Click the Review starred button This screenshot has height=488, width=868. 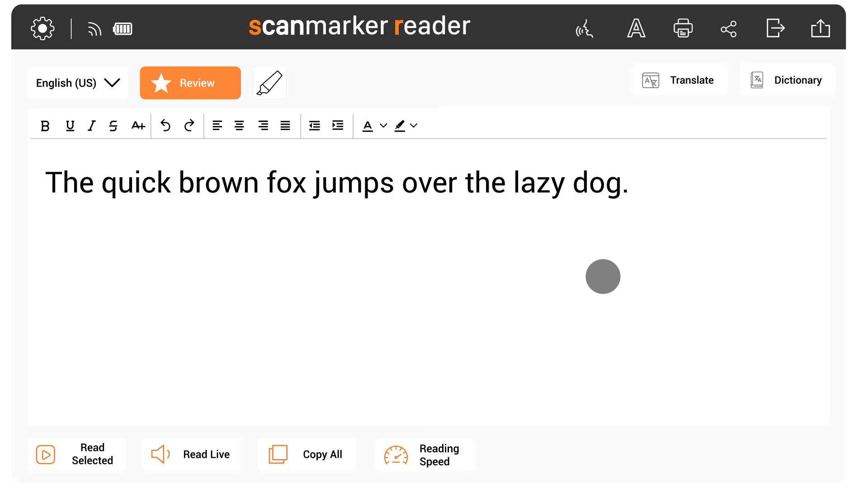[190, 84]
